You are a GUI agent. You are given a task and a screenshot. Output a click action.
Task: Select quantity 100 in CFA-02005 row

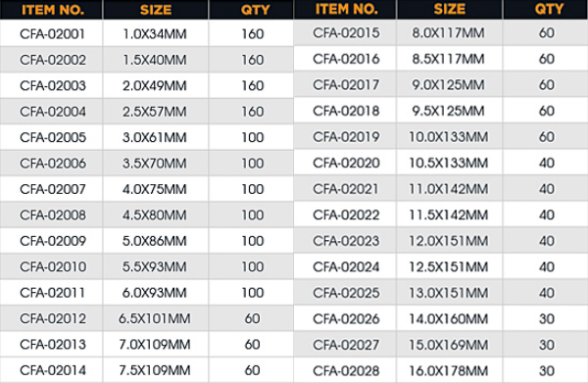click(253, 137)
